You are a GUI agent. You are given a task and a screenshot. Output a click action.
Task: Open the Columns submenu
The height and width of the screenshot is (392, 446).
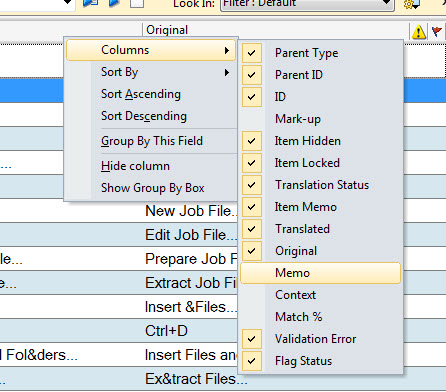pyautogui.click(x=151, y=50)
